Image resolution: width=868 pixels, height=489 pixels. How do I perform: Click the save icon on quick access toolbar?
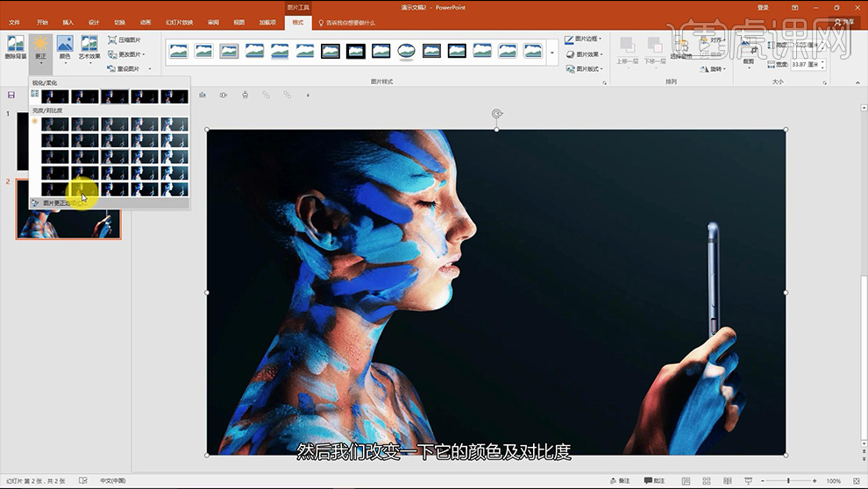click(11, 96)
